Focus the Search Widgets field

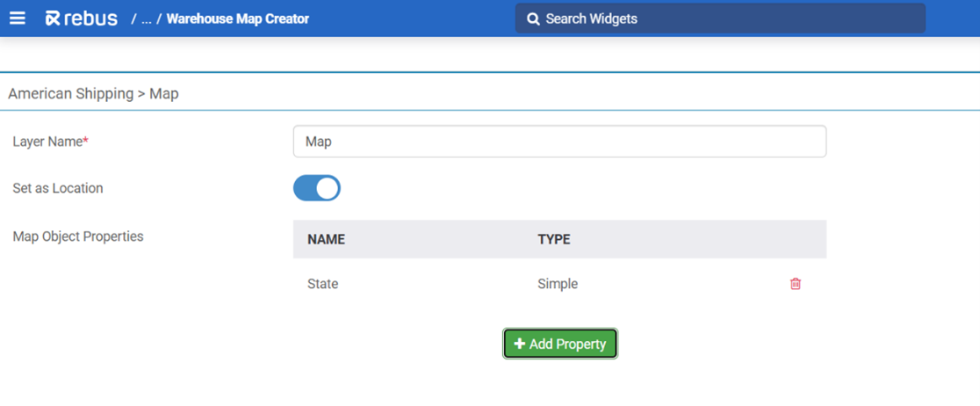pyautogui.click(x=729, y=18)
